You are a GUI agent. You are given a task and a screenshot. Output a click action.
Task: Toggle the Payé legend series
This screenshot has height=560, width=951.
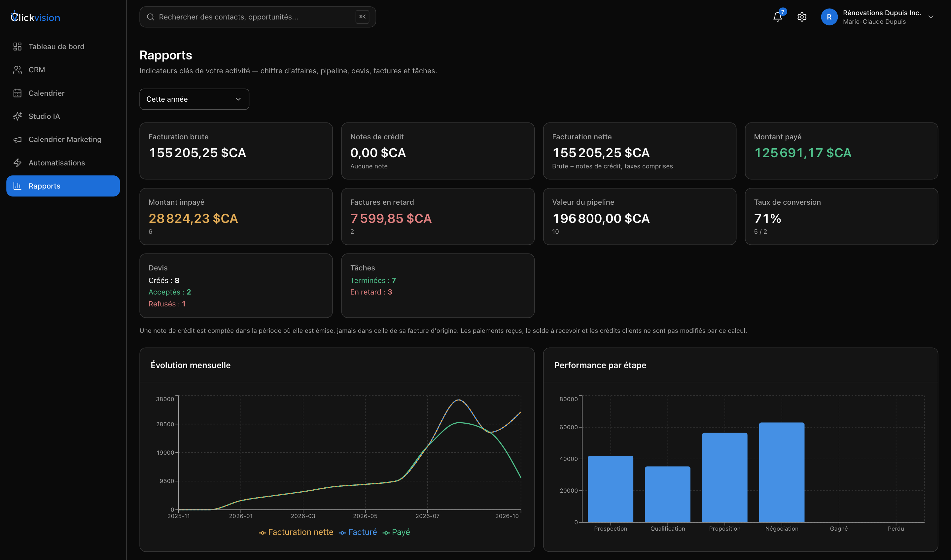click(x=396, y=532)
